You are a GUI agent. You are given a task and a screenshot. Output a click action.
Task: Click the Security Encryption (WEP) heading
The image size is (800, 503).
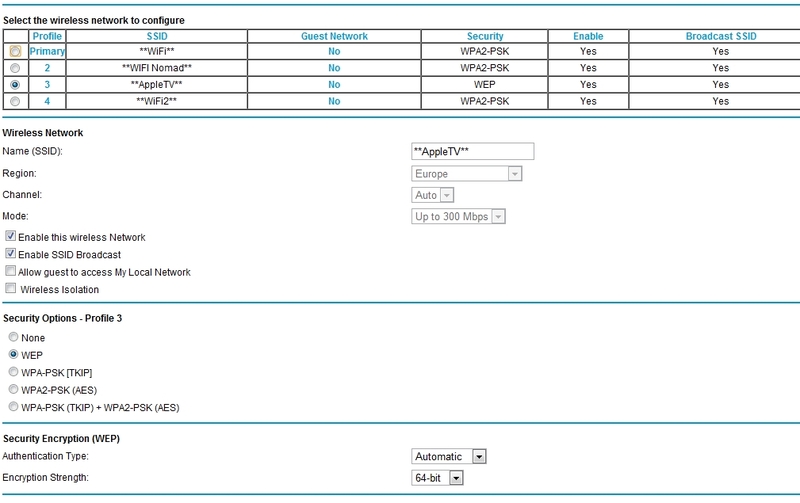pyautogui.click(x=61, y=439)
